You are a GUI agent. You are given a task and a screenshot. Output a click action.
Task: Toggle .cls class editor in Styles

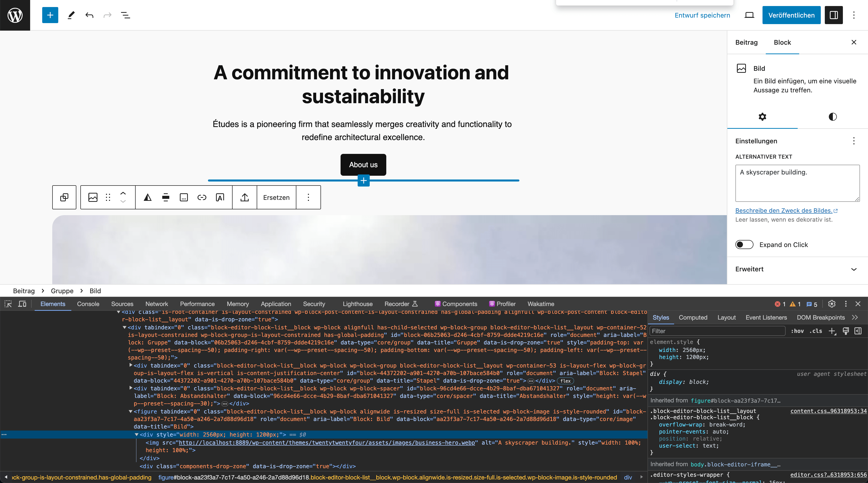coord(816,331)
